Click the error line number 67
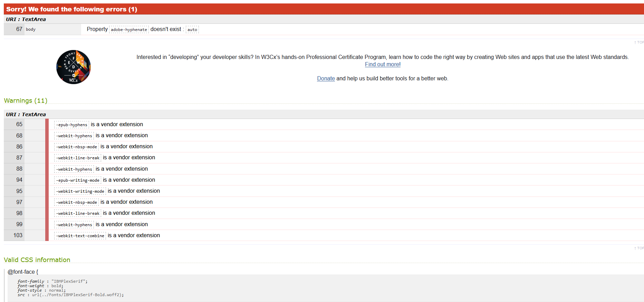 [19, 29]
